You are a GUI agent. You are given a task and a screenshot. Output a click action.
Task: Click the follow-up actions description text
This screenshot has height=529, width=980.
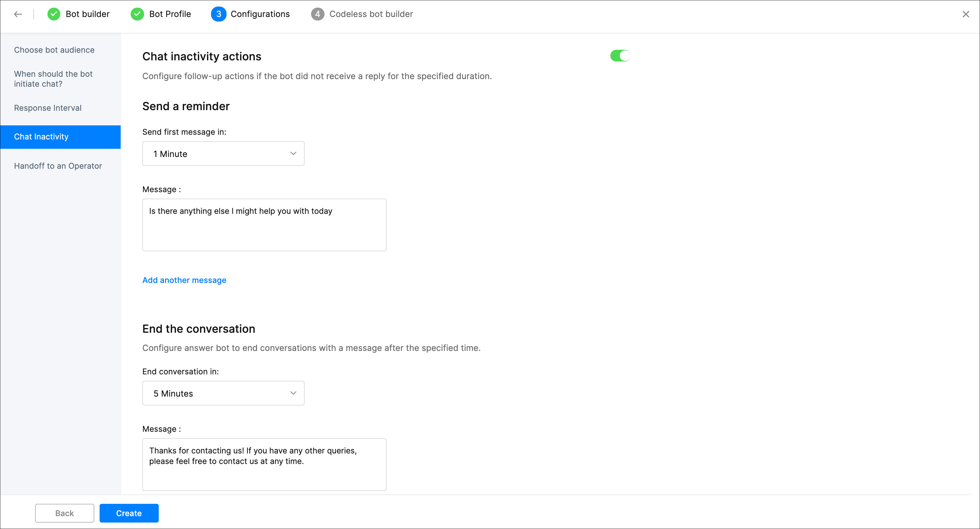click(x=317, y=76)
